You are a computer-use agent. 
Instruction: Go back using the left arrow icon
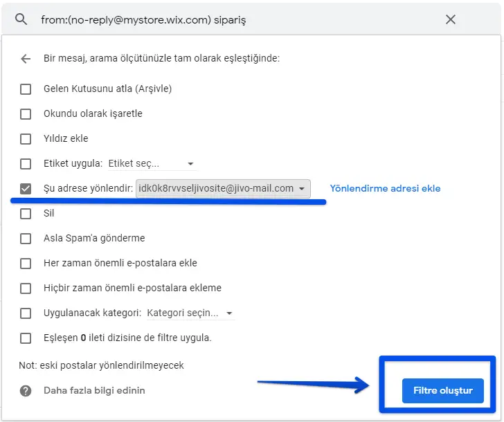pyautogui.click(x=26, y=59)
